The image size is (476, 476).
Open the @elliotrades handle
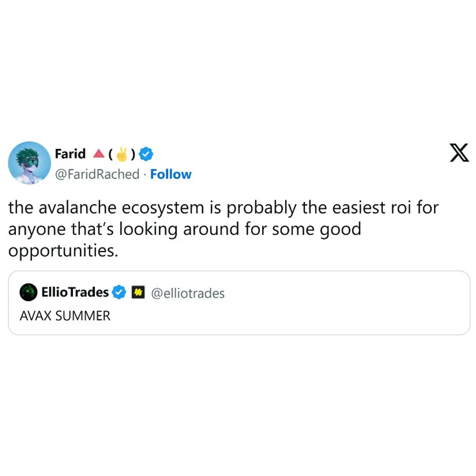pyautogui.click(x=188, y=294)
